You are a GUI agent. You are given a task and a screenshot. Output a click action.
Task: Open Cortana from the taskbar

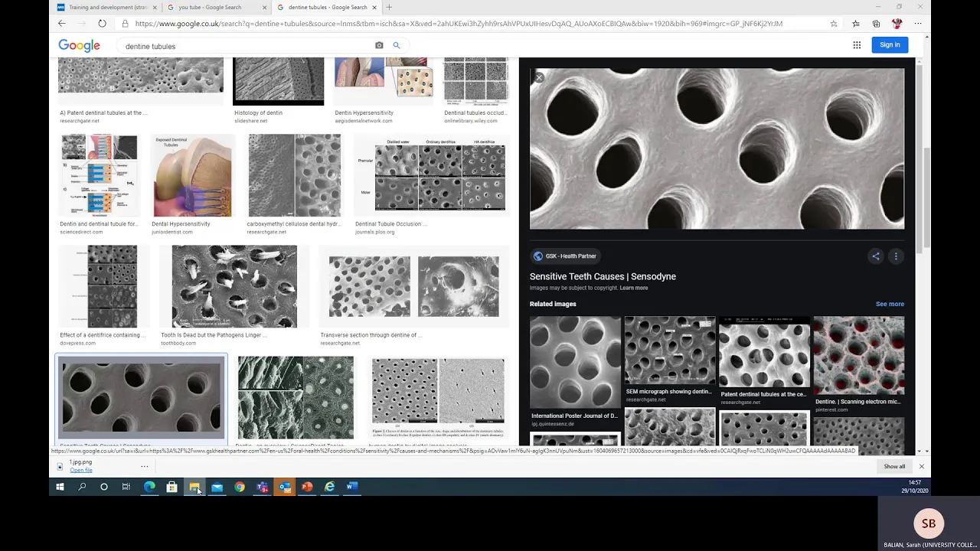point(104,487)
